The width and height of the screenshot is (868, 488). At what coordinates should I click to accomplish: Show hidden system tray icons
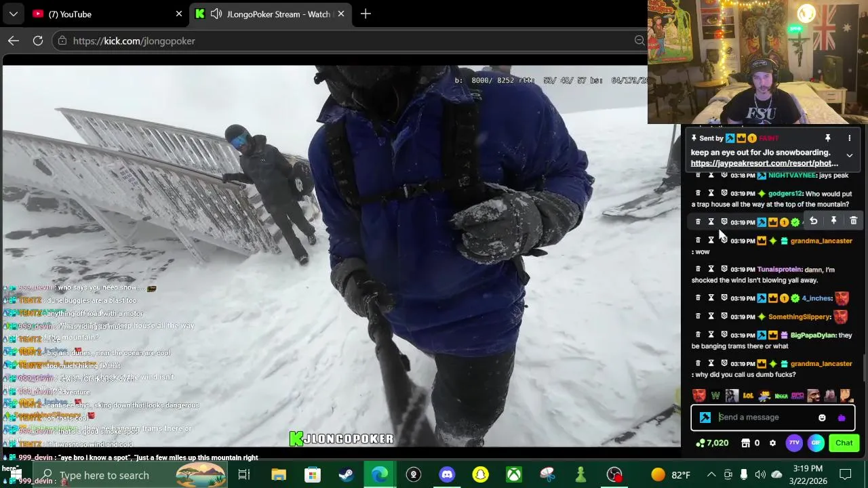coord(711,475)
